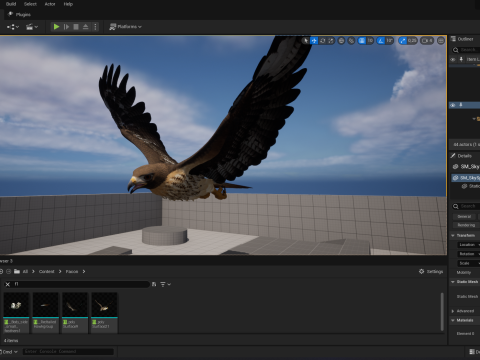Open scale snap value 0.25 dropdown
480x360 pixels.
click(412, 41)
